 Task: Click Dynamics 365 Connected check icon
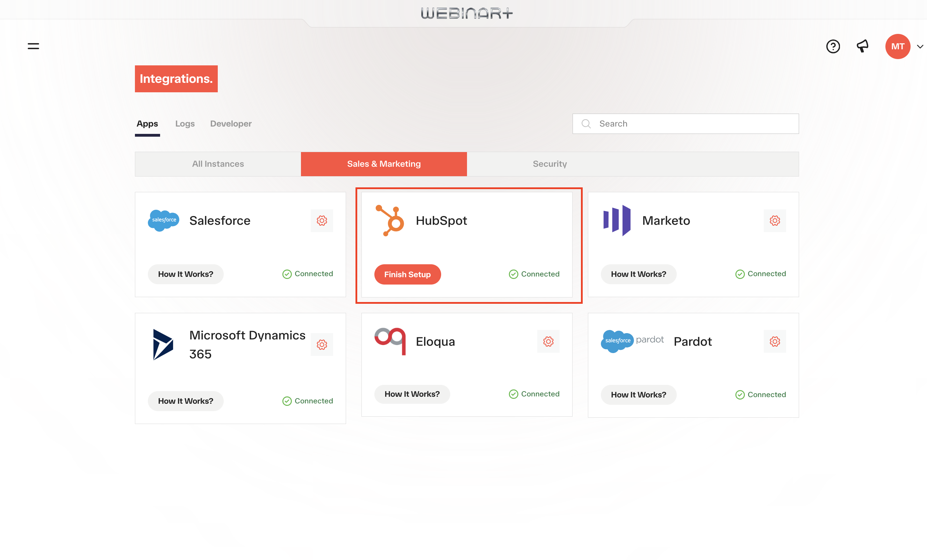tap(287, 401)
